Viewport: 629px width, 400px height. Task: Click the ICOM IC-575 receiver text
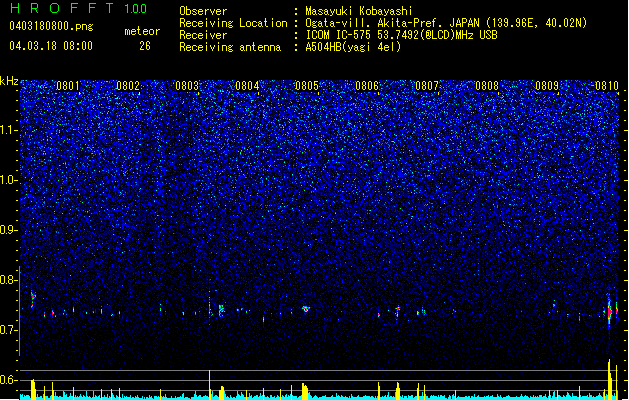coord(401,35)
